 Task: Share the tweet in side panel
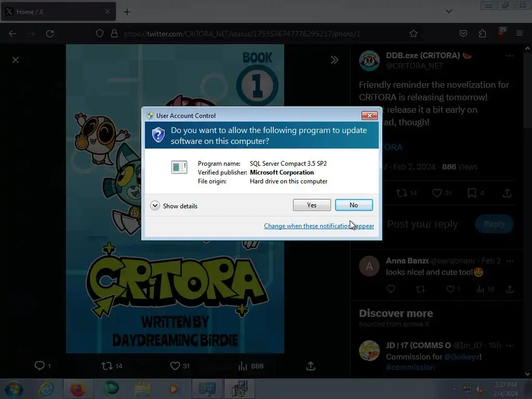[507, 193]
